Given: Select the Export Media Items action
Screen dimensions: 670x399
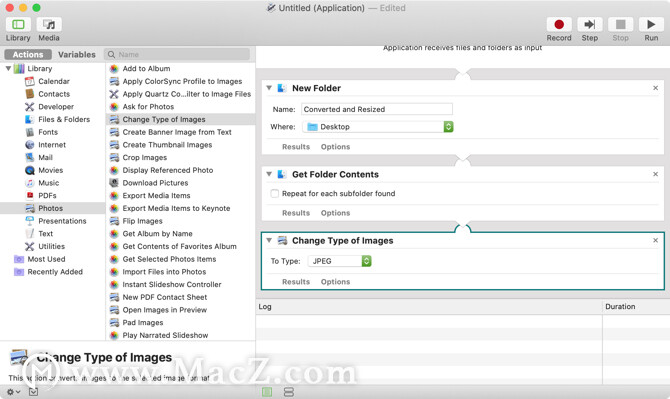Looking at the screenshot, I should pos(156,196).
